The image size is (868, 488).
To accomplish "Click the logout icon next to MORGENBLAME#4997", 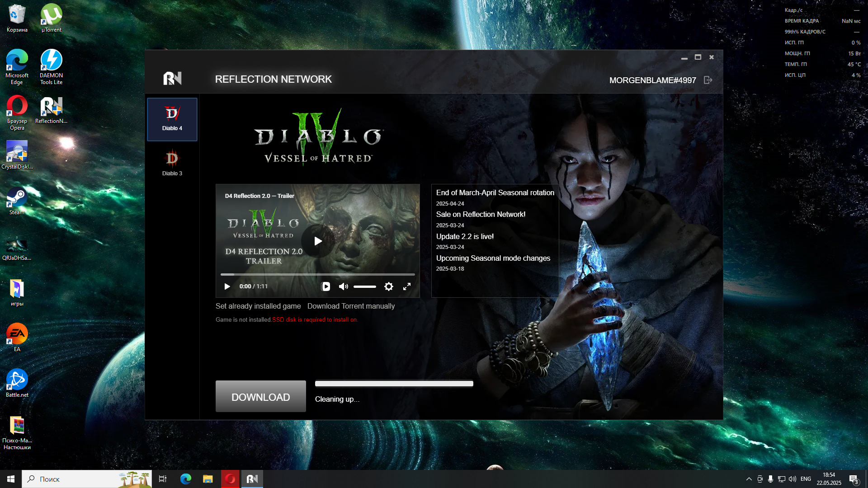I will click(x=708, y=80).
